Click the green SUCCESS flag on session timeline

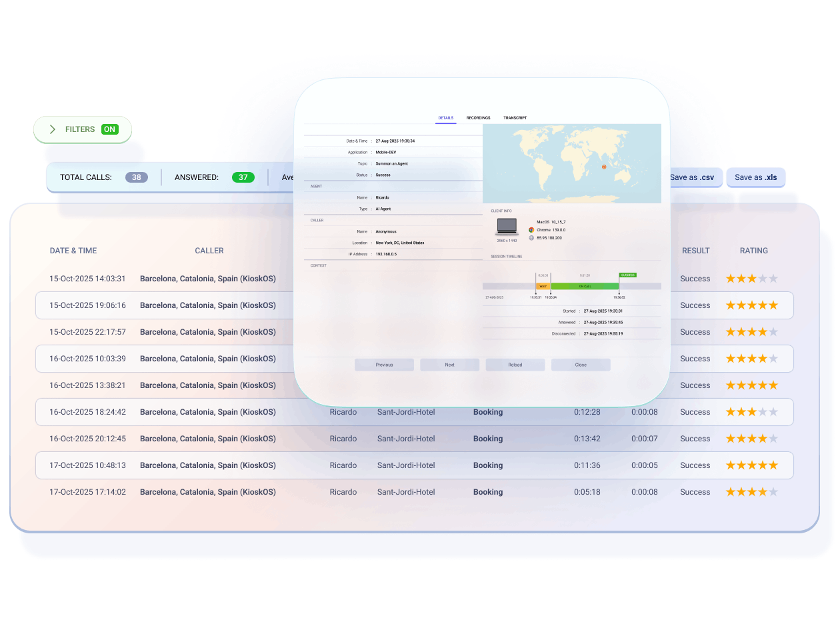pyautogui.click(x=627, y=275)
